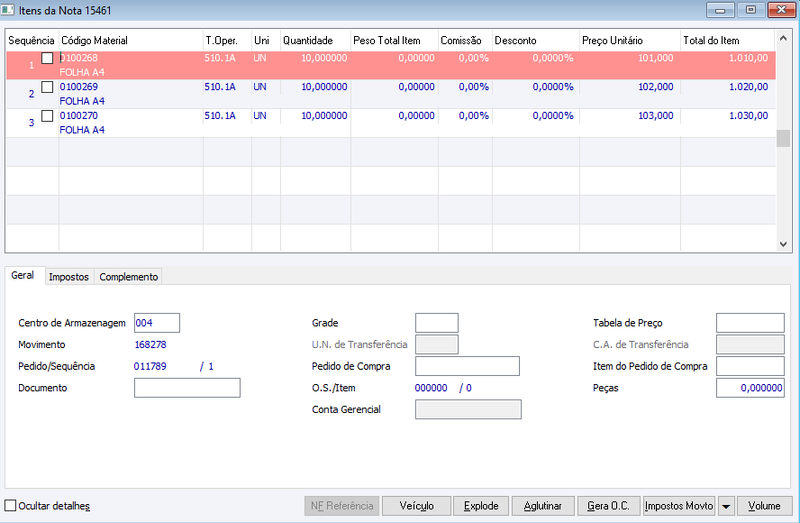Click the Desconto column header
Screen dimensions: 800x523
tap(536, 40)
